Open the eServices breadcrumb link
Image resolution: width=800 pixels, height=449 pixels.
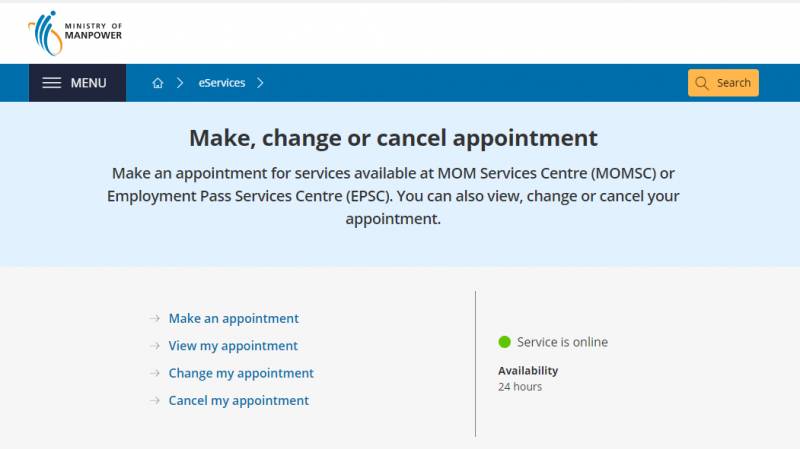(222, 83)
